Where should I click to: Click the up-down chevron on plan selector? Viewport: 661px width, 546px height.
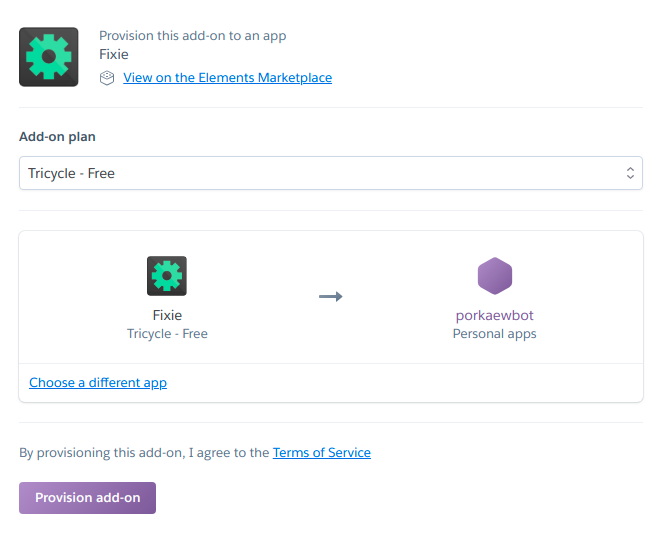tap(630, 173)
